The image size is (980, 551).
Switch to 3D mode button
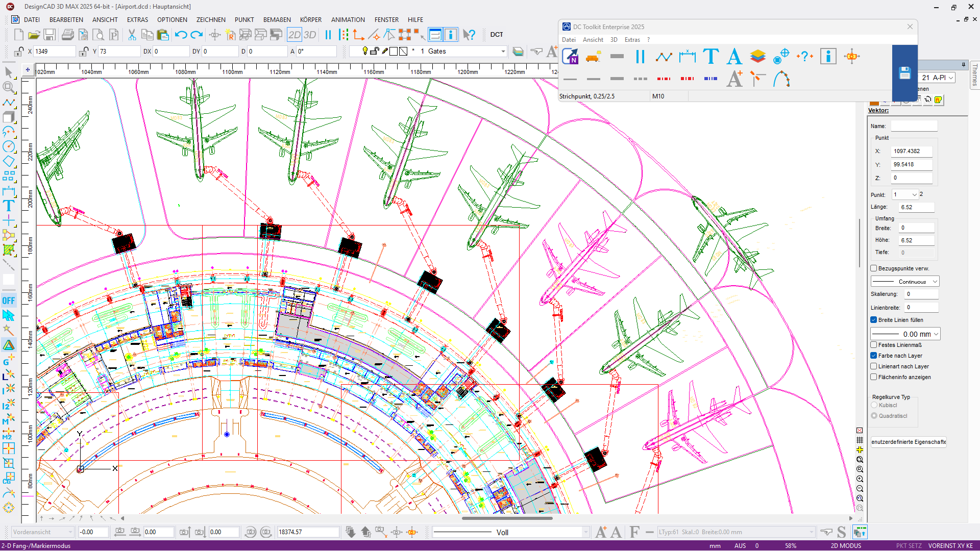pyautogui.click(x=310, y=35)
